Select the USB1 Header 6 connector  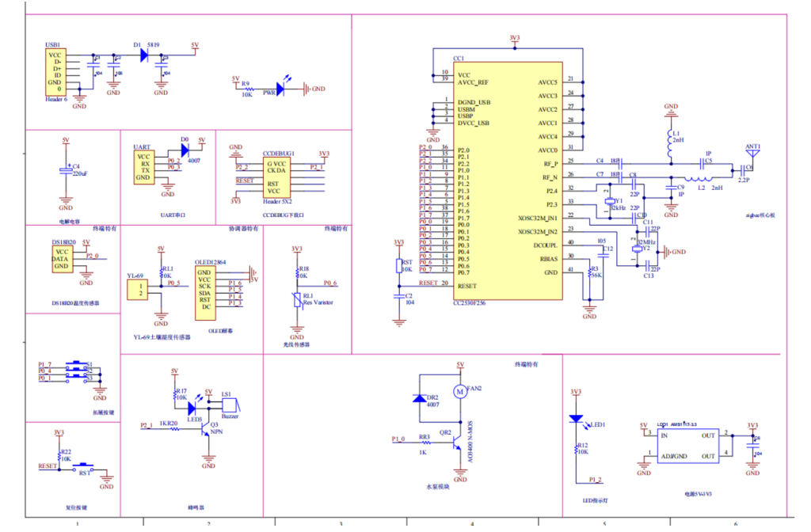click(x=55, y=72)
